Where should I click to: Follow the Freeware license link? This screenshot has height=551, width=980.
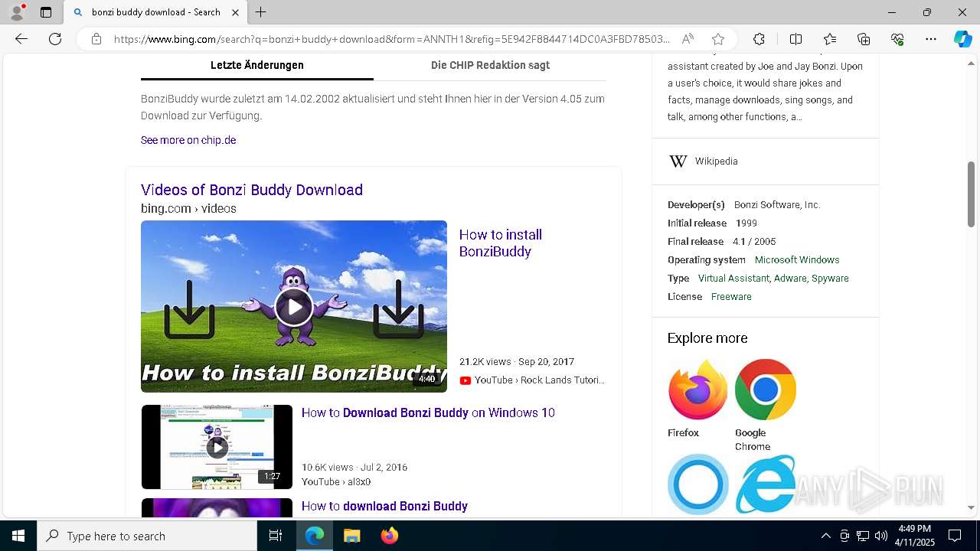coord(731,297)
